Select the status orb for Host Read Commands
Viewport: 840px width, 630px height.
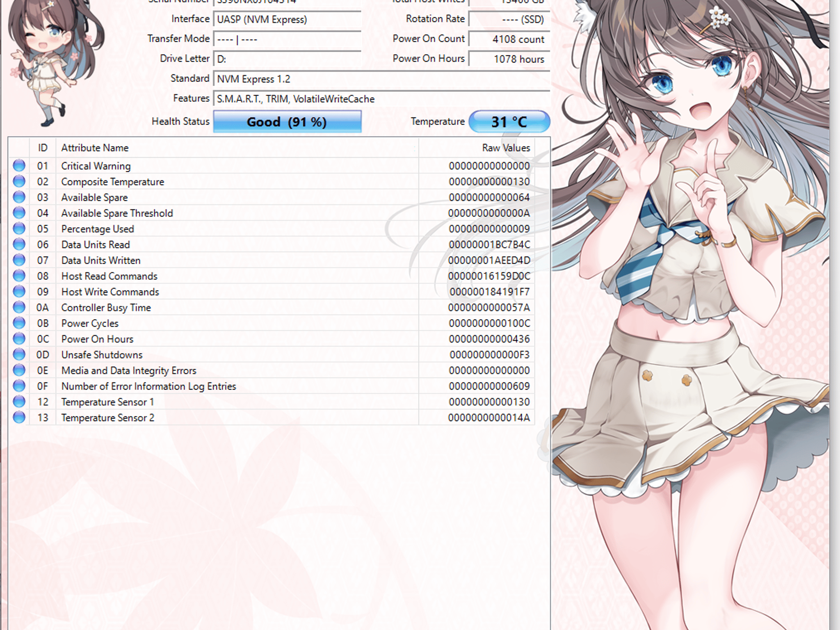19,276
